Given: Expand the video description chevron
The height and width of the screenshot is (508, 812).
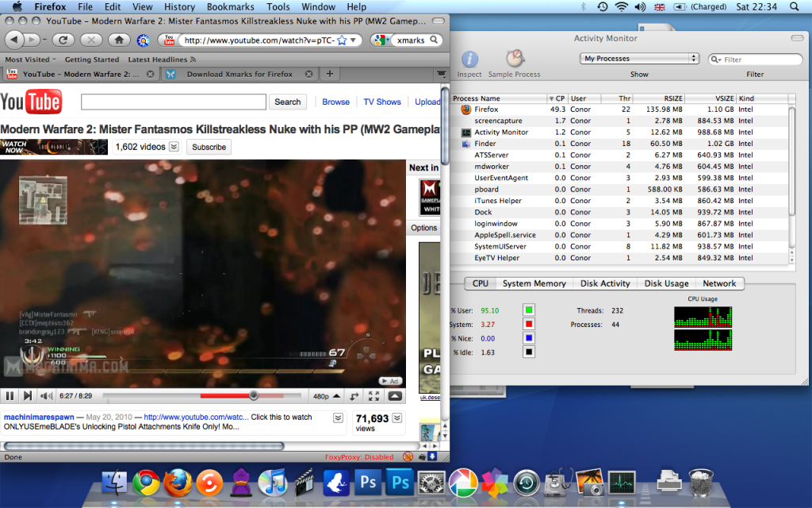Looking at the screenshot, I should (x=338, y=418).
